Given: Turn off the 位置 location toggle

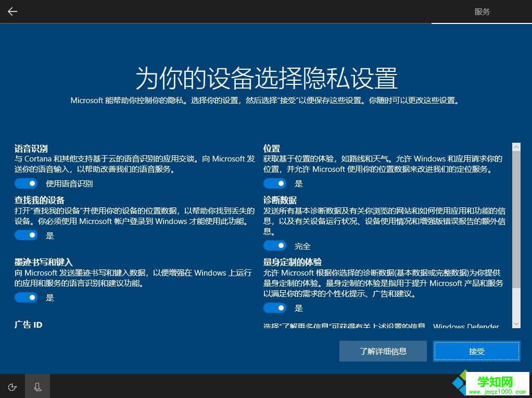Looking at the screenshot, I should pos(275,183).
